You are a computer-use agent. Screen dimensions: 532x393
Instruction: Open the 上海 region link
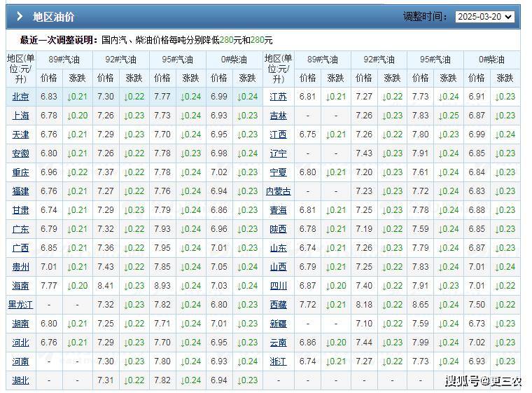[21, 116]
